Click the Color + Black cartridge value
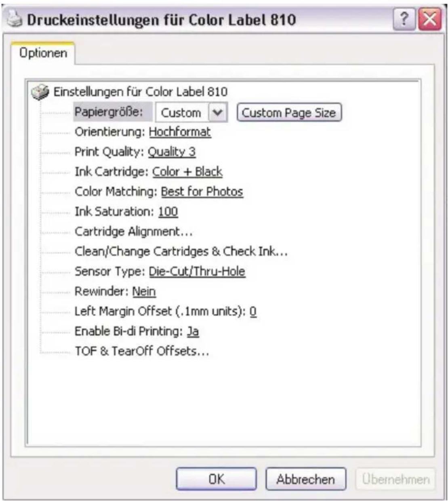 [x=187, y=172]
